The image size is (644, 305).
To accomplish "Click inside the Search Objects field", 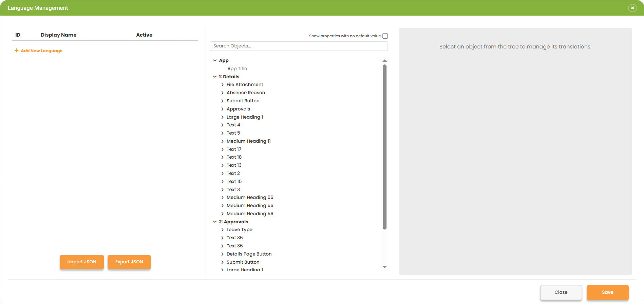I will coord(299,46).
